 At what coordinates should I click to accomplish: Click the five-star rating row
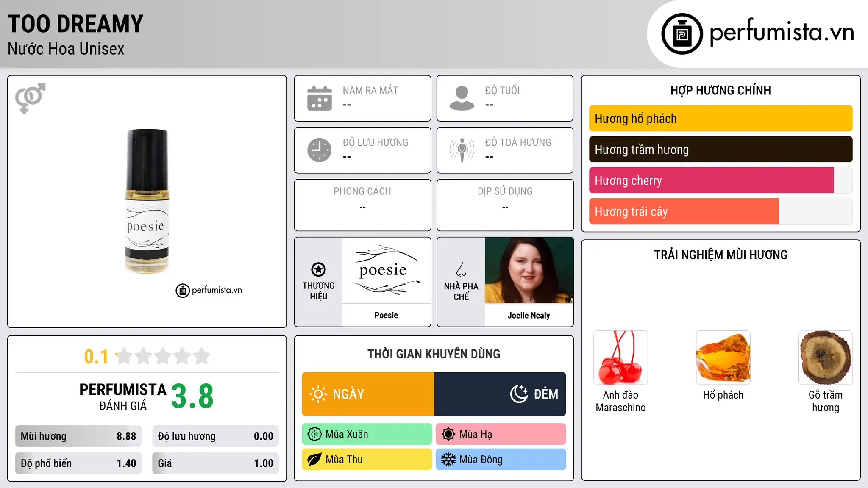[163, 356]
